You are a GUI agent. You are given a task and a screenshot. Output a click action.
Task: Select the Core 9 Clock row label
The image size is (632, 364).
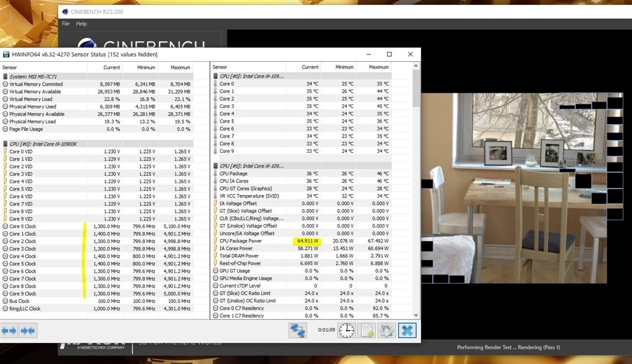[x=23, y=294]
